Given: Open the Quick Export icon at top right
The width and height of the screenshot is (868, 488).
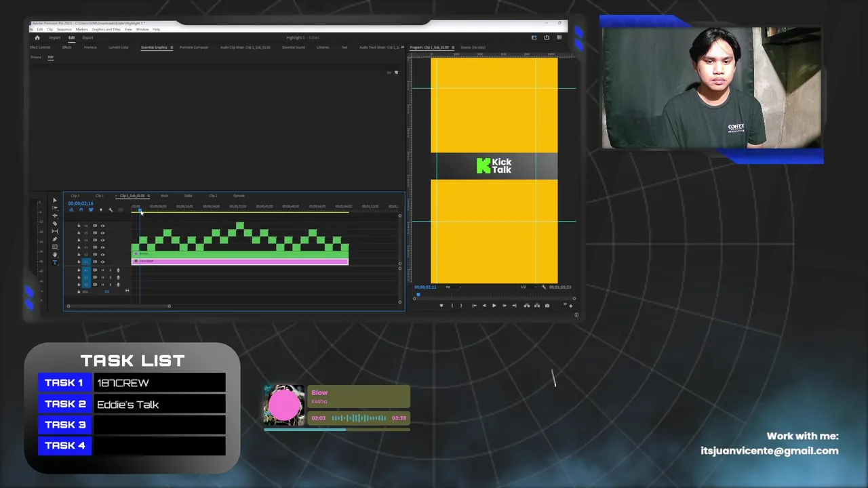Looking at the screenshot, I should 547,37.
